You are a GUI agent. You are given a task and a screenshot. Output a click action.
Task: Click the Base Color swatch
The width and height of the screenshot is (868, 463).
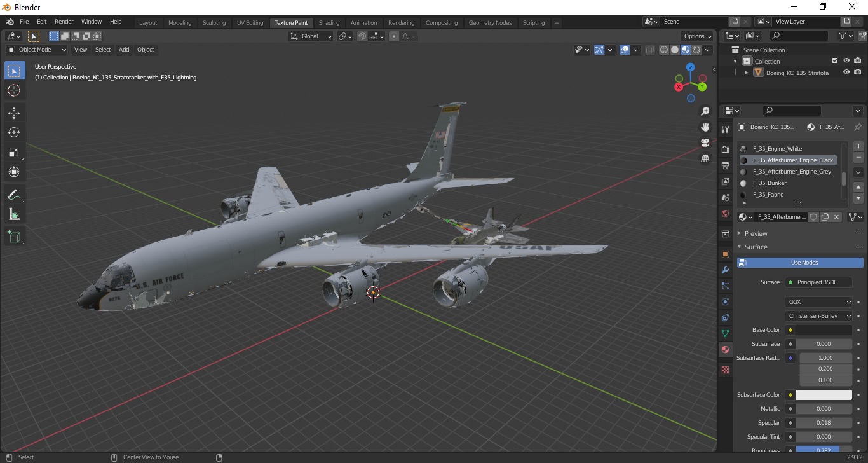(x=824, y=330)
